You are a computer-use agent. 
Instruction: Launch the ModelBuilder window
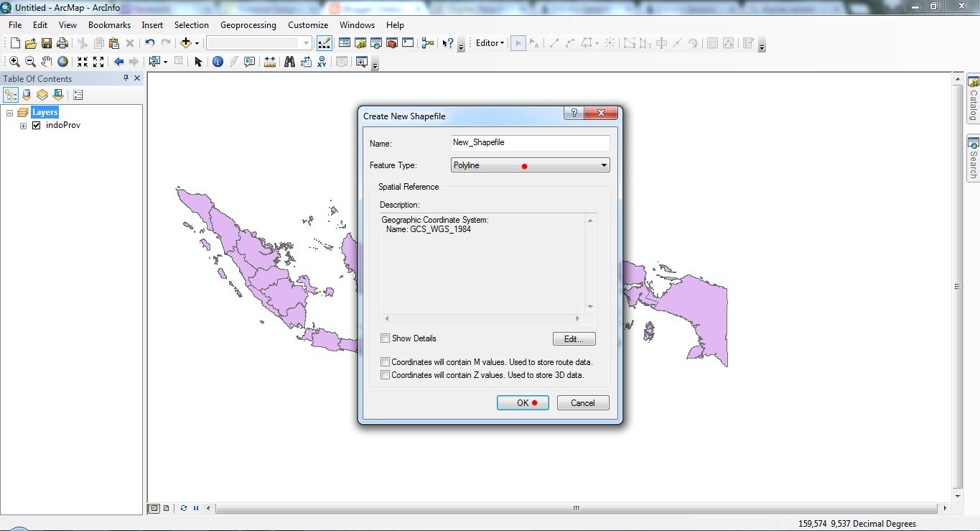click(x=426, y=42)
